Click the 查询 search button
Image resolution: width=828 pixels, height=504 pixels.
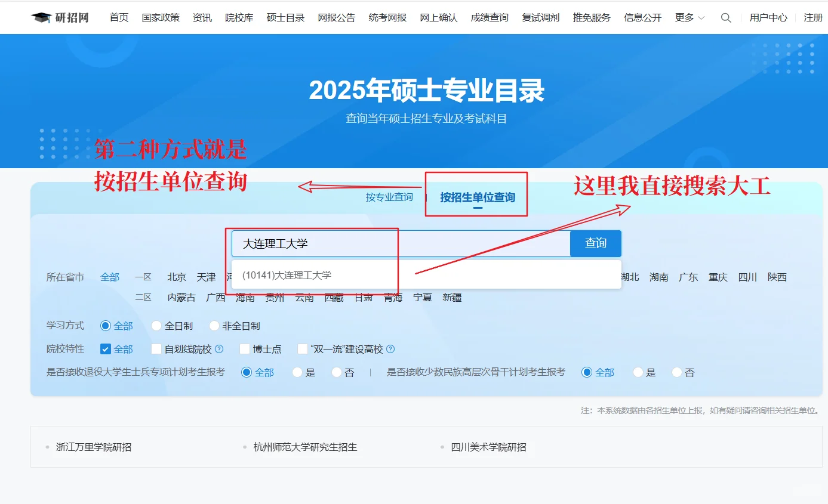pyautogui.click(x=595, y=243)
